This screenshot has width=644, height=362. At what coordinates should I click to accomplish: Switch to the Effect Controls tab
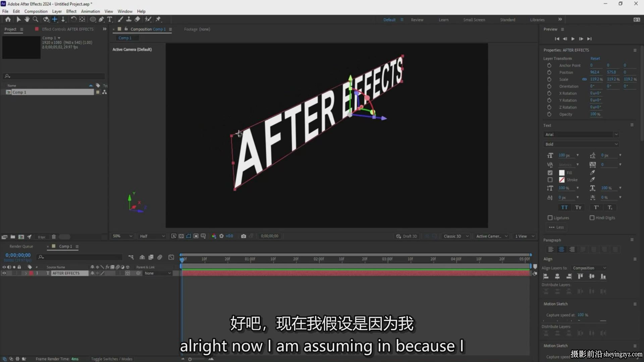click(x=67, y=29)
